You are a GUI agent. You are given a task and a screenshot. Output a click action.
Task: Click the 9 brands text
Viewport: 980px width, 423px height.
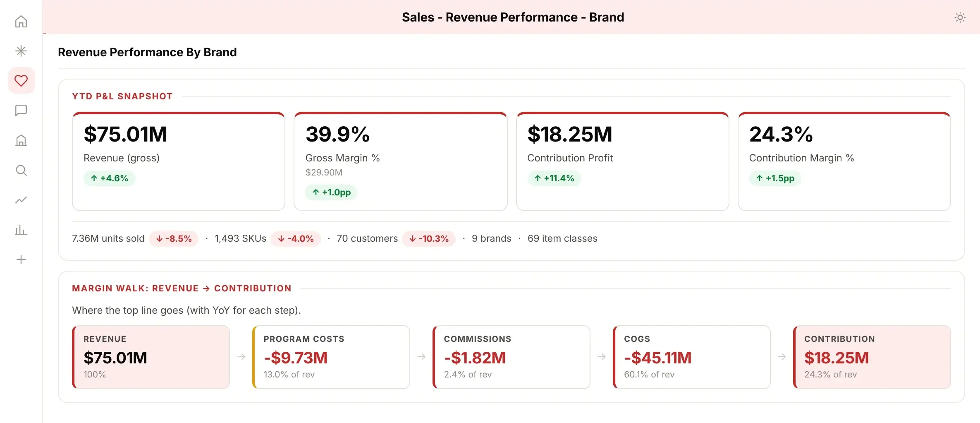click(x=492, y=238)
